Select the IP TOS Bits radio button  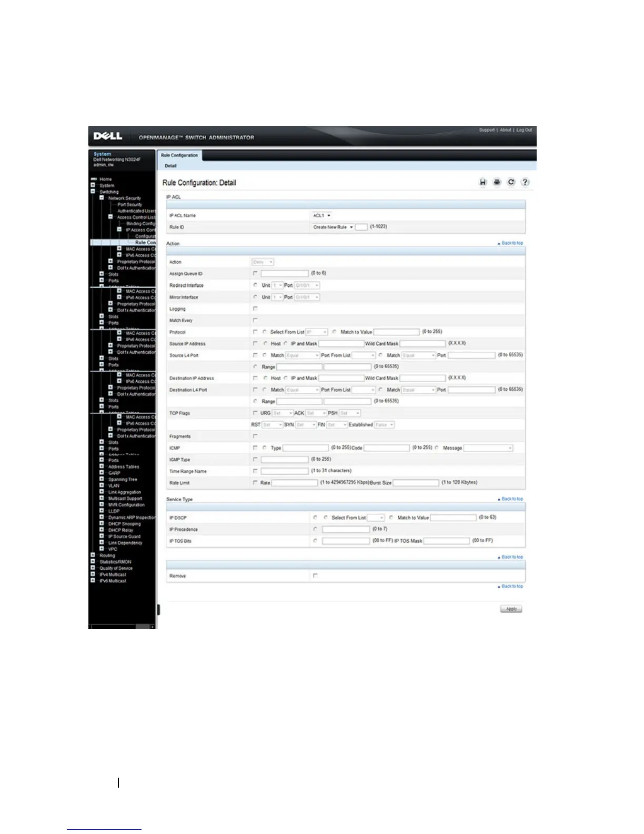315,540
